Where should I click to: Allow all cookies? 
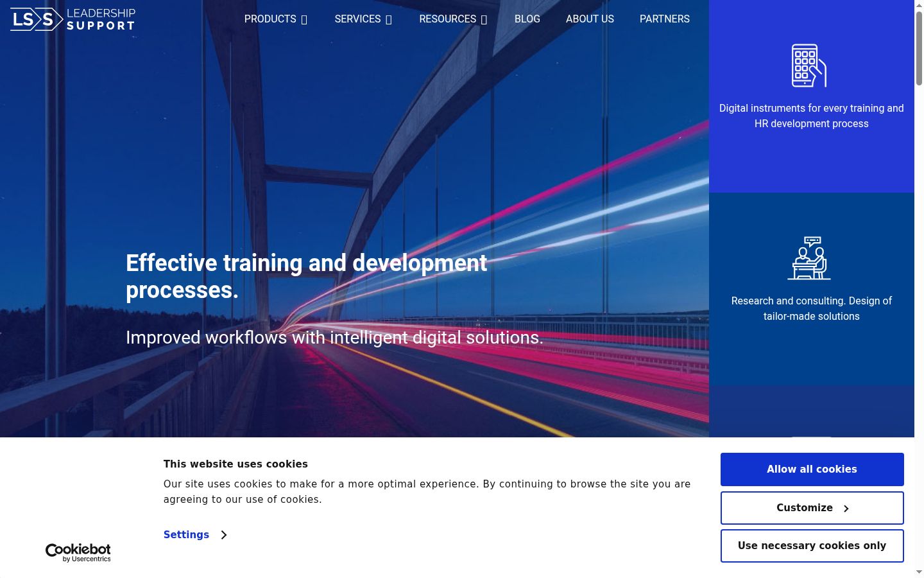[812, 469]
